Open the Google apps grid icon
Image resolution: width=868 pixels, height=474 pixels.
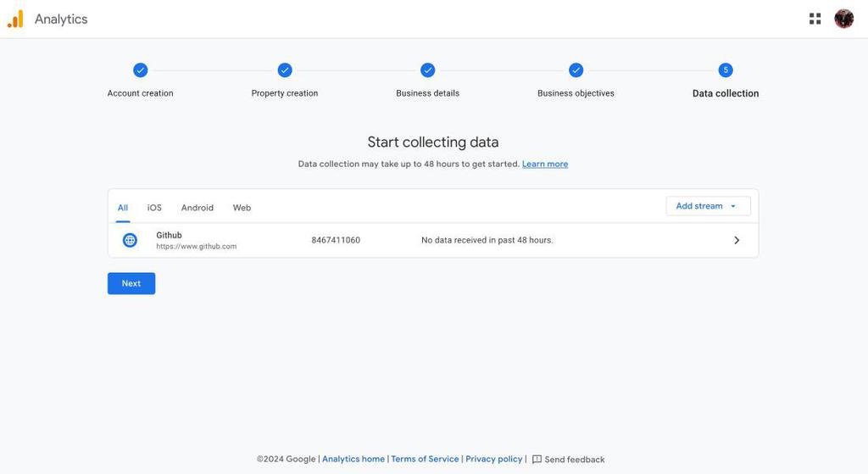(x=815, y=19)
